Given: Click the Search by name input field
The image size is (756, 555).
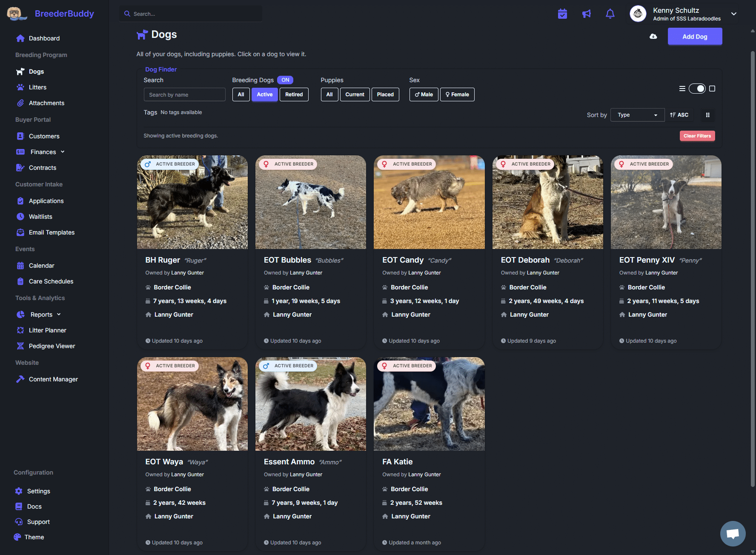Looking at the screenshot, I should tap(184, 94).
